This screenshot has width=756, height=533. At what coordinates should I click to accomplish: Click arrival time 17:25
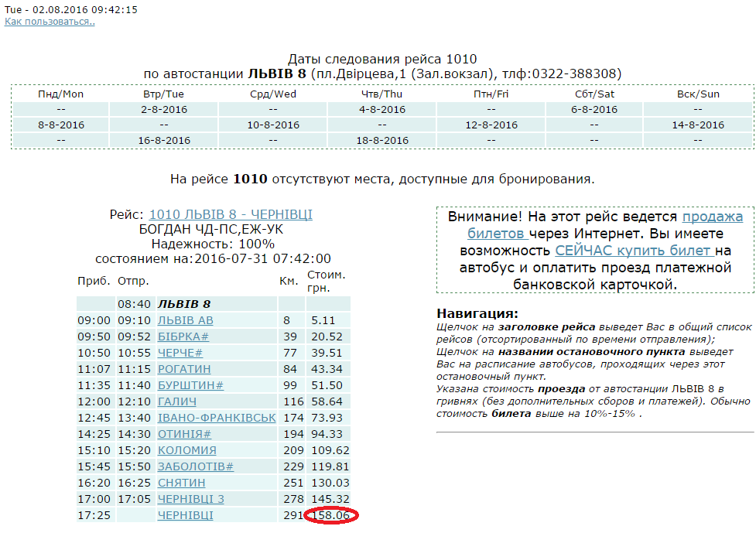tap(94, 516)
